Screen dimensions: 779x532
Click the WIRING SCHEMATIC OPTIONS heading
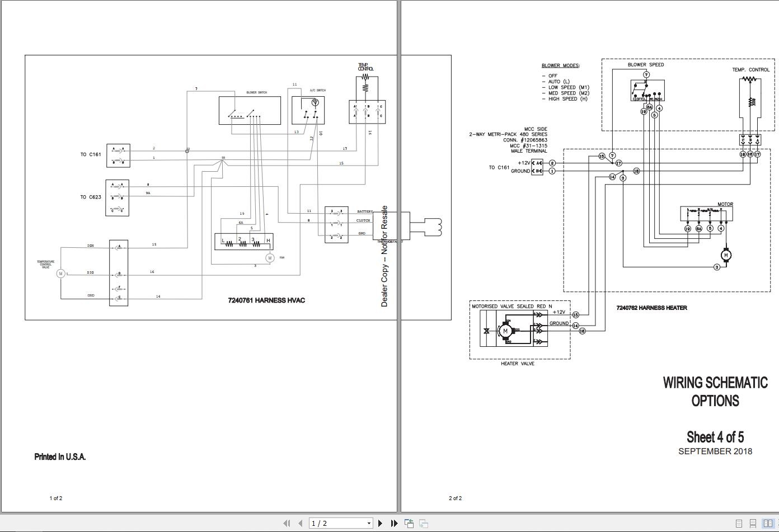click(x=715, y=392)
